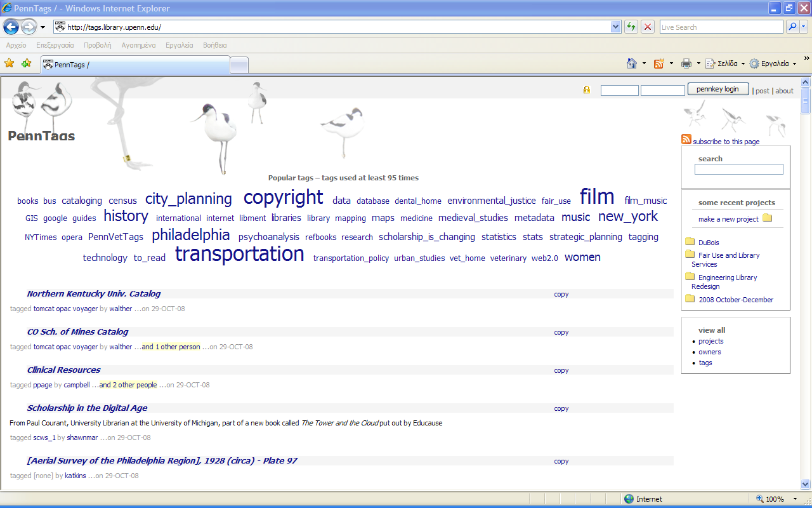This screenshot has height=508, width=812.
Task: Click the DuBois project folder icon
Action: pyautogui.click(x=690, y=241)
